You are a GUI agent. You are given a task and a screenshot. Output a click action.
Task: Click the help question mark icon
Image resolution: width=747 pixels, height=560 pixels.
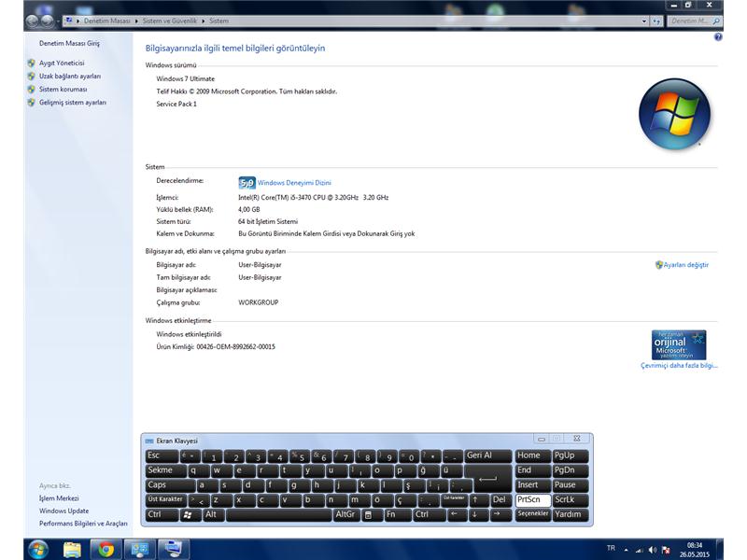tap(718, 37)
